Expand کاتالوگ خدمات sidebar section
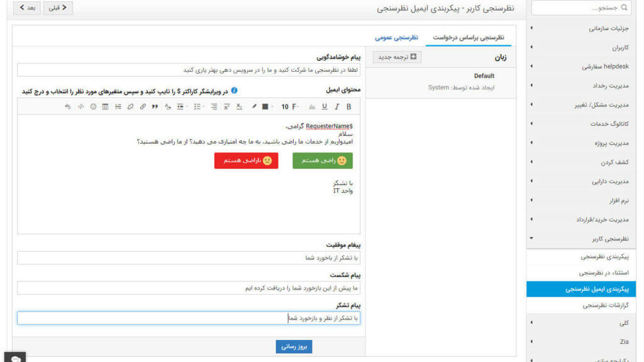The width and height of the screenshot is (644, 362). [580, 124]
